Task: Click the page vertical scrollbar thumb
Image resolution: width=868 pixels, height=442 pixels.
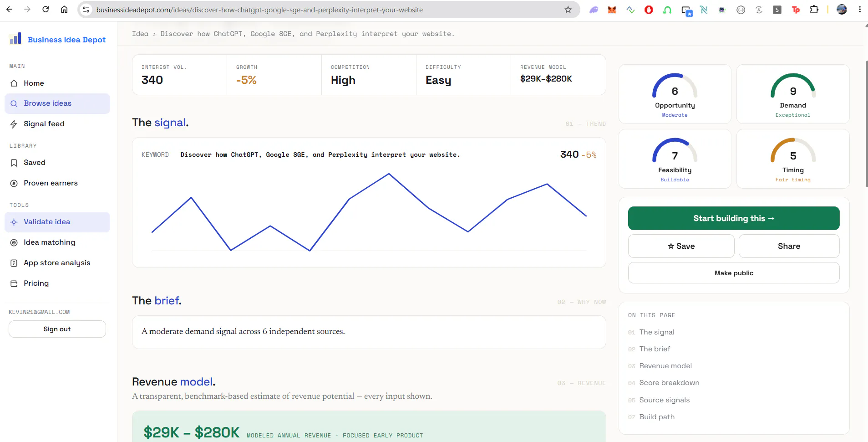Action: pos(866,123)
